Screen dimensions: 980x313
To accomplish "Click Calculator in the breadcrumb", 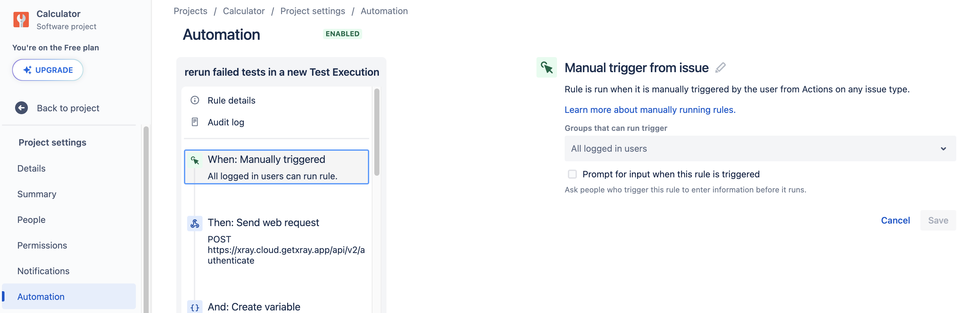I will [244, 11].
